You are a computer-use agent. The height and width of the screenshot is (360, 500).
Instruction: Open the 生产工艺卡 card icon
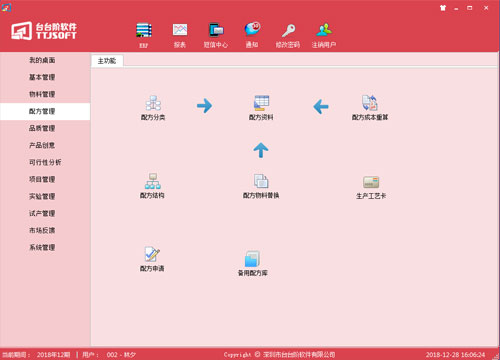371,182
